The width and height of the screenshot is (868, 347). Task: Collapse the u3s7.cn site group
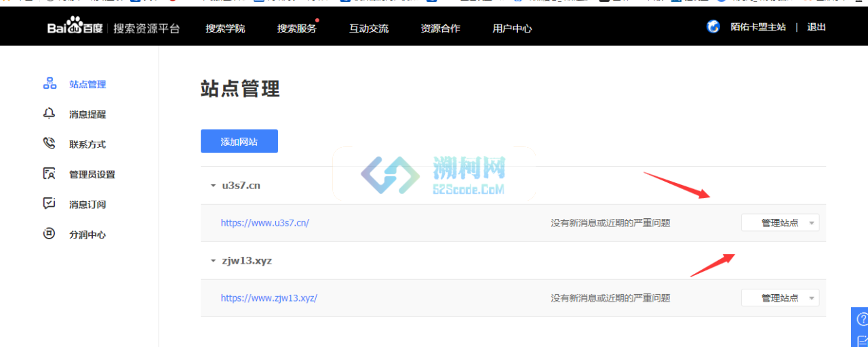(x=213, y=186)
